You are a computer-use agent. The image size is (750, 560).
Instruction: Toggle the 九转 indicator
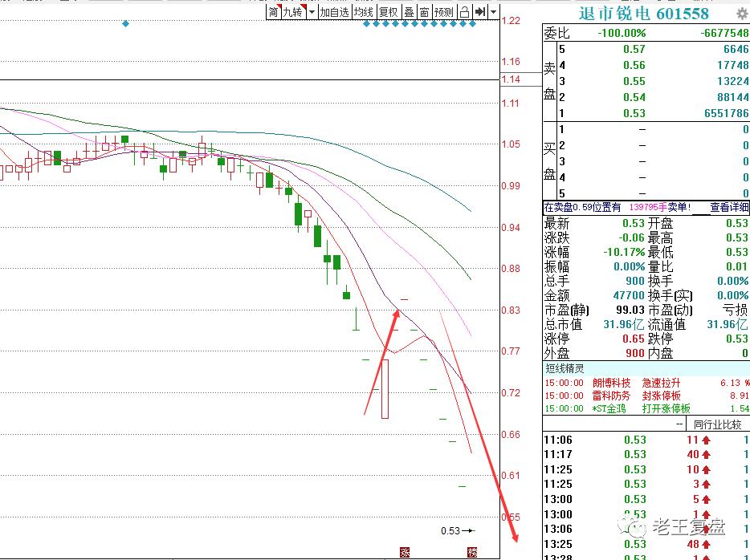coord(293,12)
